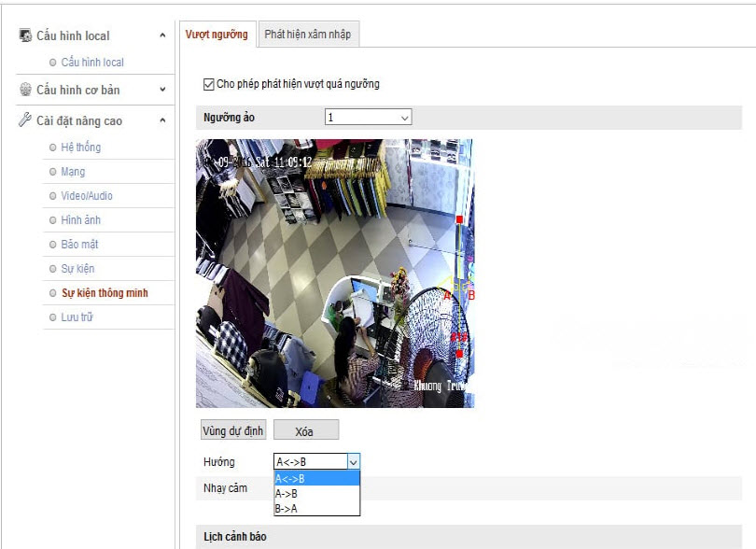
Task: Click the camera preview image
Action: click(x=334, y=273)
